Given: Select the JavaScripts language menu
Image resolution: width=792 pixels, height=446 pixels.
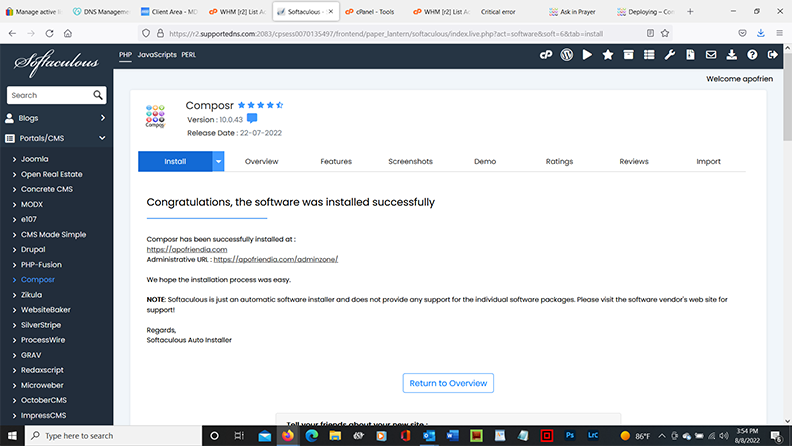Looking at the screenshot, I should (157, 54).
